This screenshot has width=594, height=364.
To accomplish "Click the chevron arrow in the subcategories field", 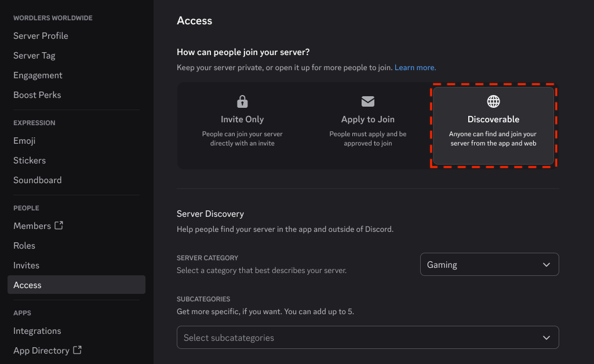I will (546, 337).
